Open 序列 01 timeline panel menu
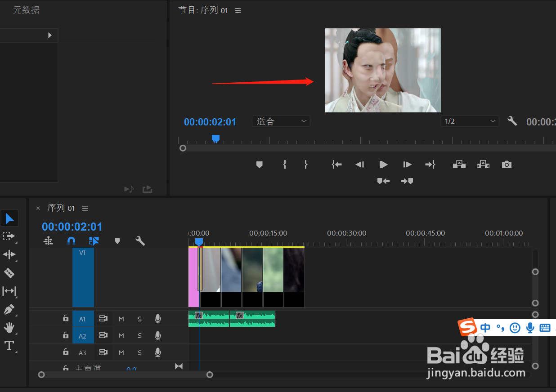This screenshot has width=556, height=392. coord(85,208)
